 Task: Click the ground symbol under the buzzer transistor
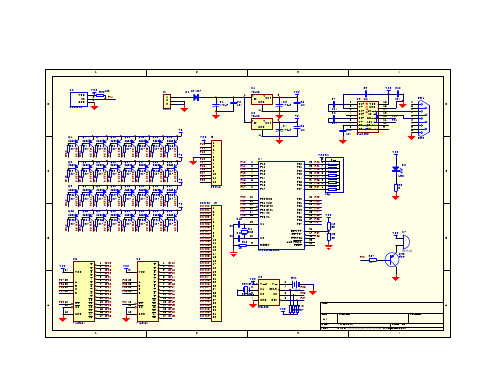[396, 278]
